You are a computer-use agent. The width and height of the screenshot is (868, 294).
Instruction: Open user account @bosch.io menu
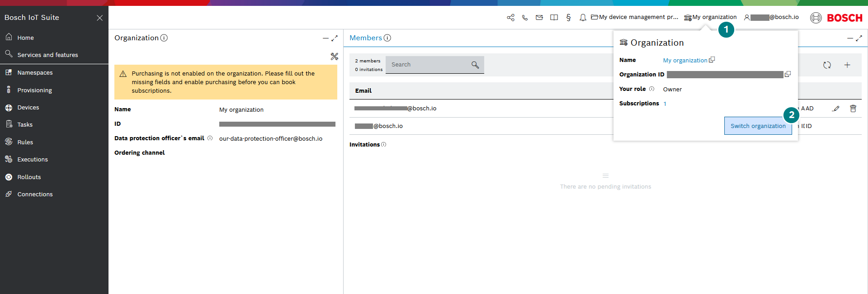coord(771,17)
